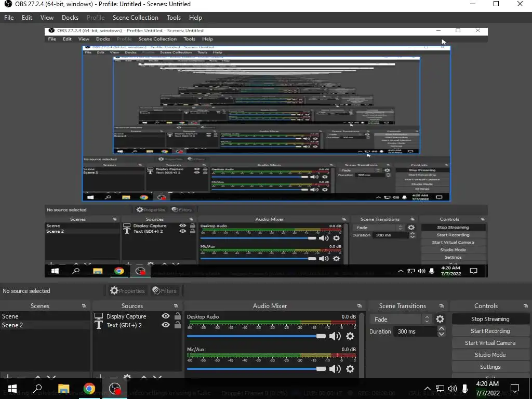Mute the Mic/Aux speaker icon
Screen dimensions: 532x399
335,369
